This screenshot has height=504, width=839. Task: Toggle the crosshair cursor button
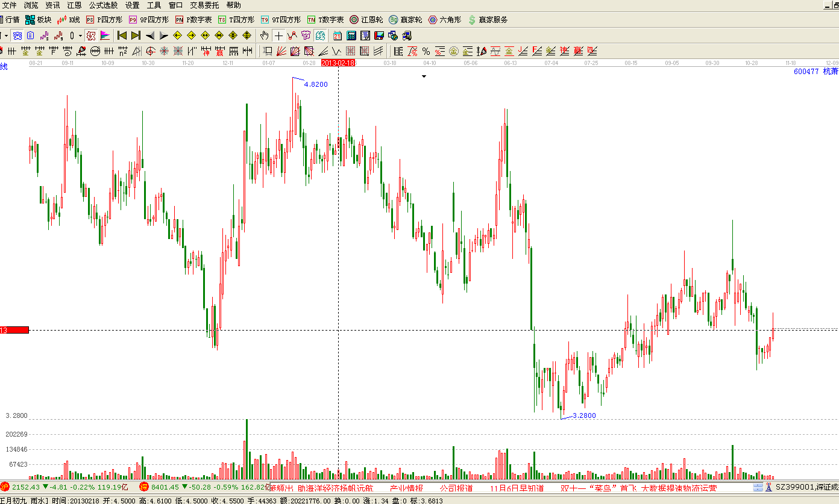(278, 36)
